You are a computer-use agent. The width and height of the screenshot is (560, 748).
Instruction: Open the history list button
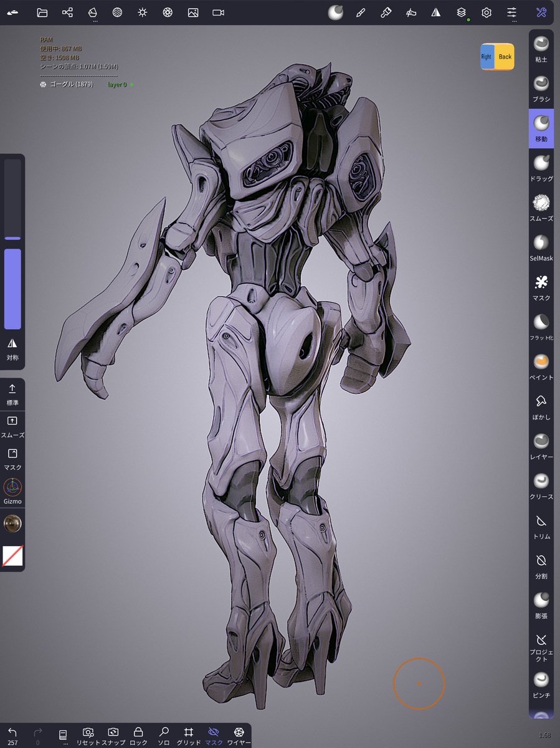coord(63,736)
